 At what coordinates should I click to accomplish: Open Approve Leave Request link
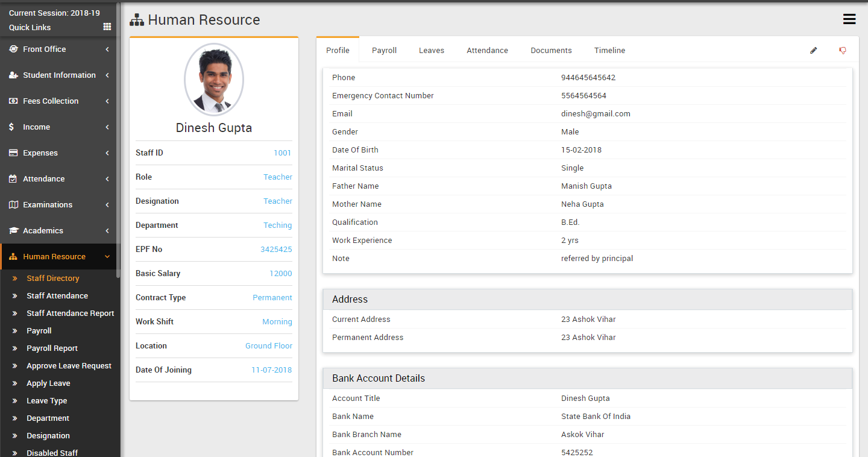pos(69,366)
